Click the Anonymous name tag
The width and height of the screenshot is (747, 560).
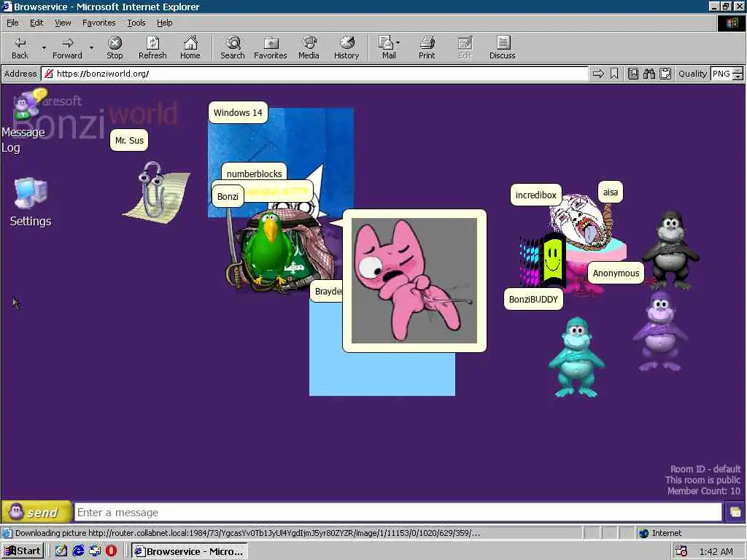tap(616, 273)
